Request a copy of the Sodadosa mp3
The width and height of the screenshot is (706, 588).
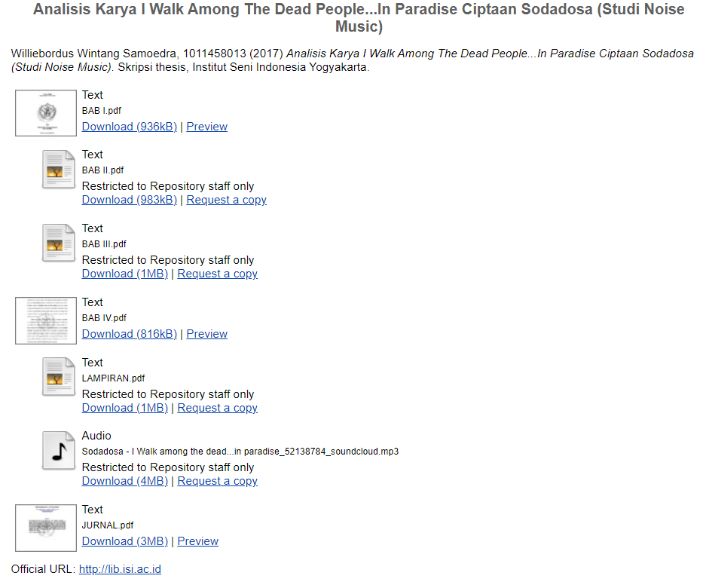click(217, 481)
